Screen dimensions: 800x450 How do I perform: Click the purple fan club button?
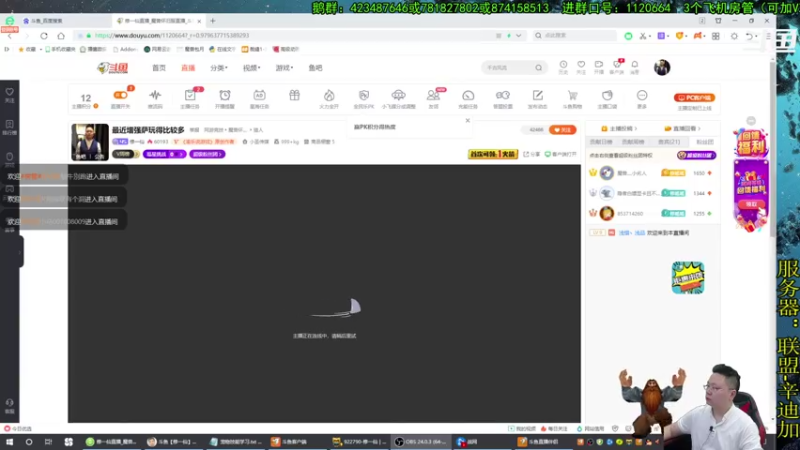[x=696, y=155]
